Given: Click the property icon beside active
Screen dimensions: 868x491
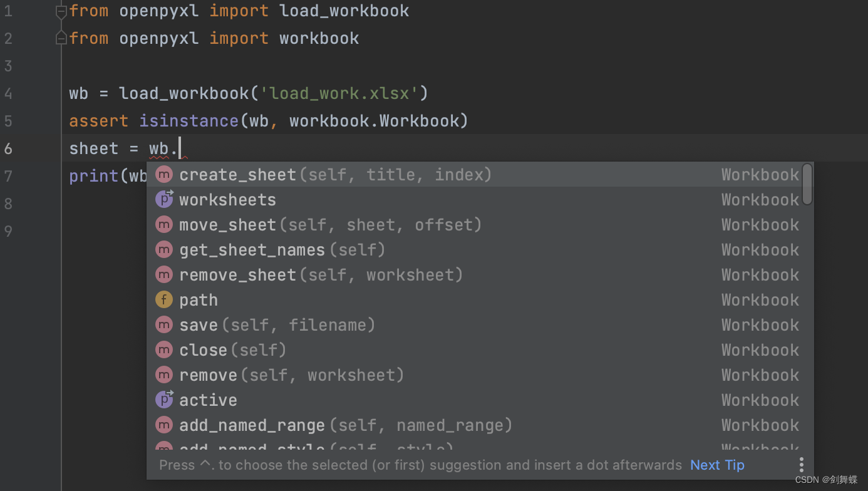Looking at the screenshot, I should click(x=164, y=400).
